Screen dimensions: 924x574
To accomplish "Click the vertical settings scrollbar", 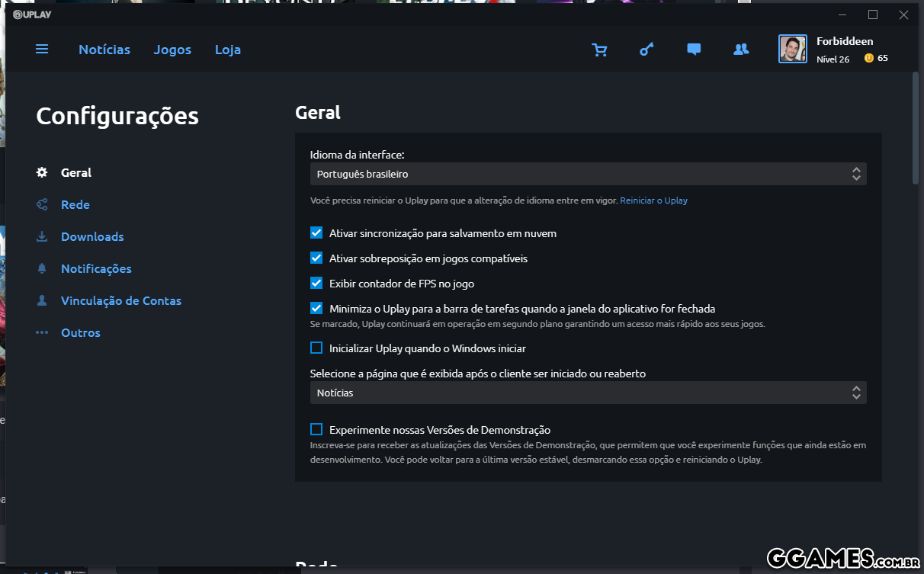I will 916,128.
